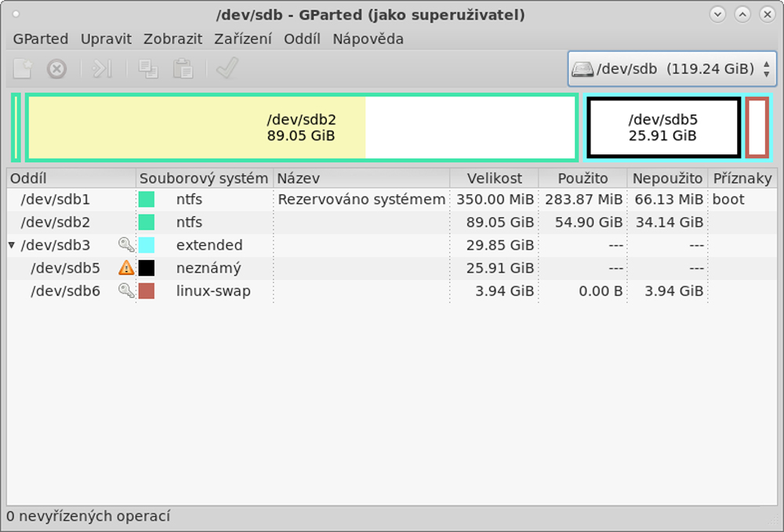Sort by the Velikost column header
This screenshot has height=532, width=784.
(x=494, y=179)
